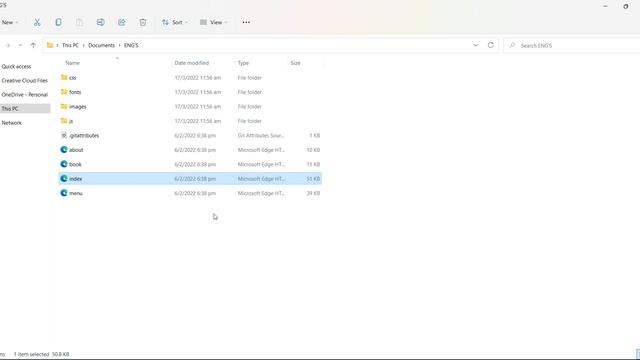Select Quick access in navigation pane
This screenshot has width=640, height=360.
(16, 67)
